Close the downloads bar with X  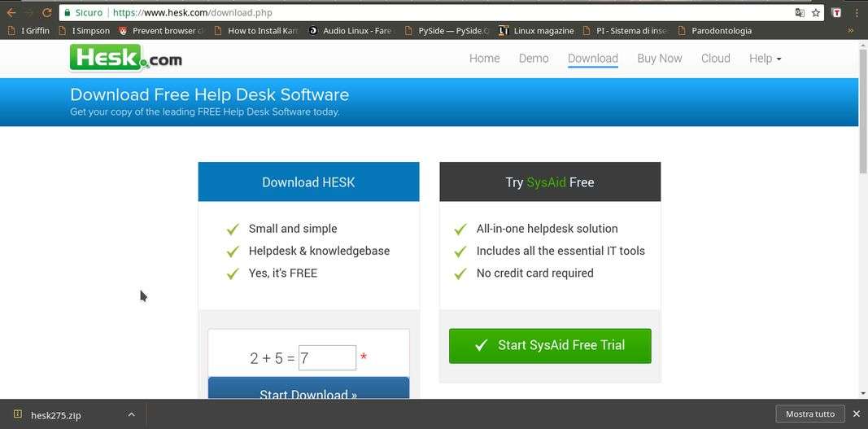point(856,414)
